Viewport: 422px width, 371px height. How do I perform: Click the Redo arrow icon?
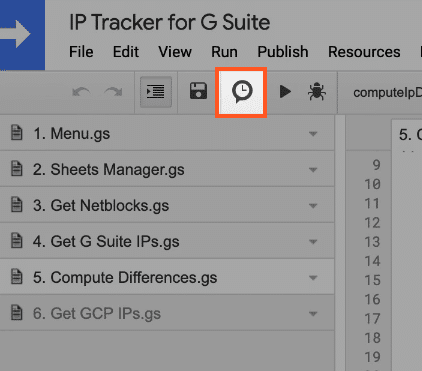click(113, 92)
